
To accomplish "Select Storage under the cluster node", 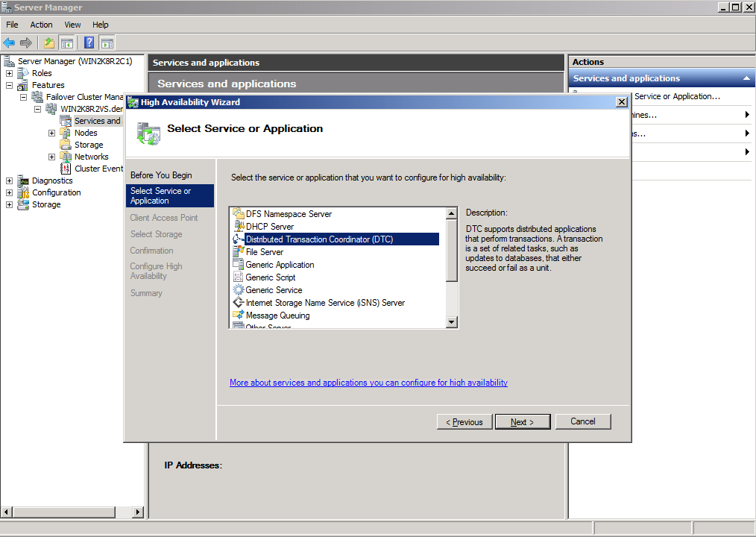I will (89, 145).
